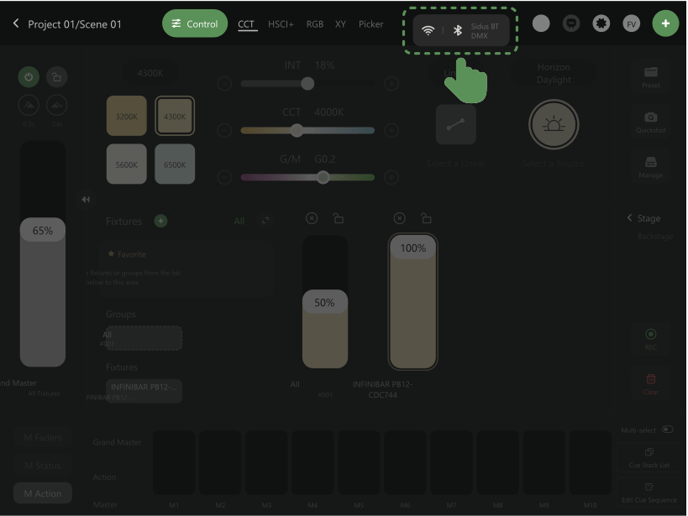Increase CCT with the plus button
The height and width of the screenshot is (516, 688).
point(391,130)
